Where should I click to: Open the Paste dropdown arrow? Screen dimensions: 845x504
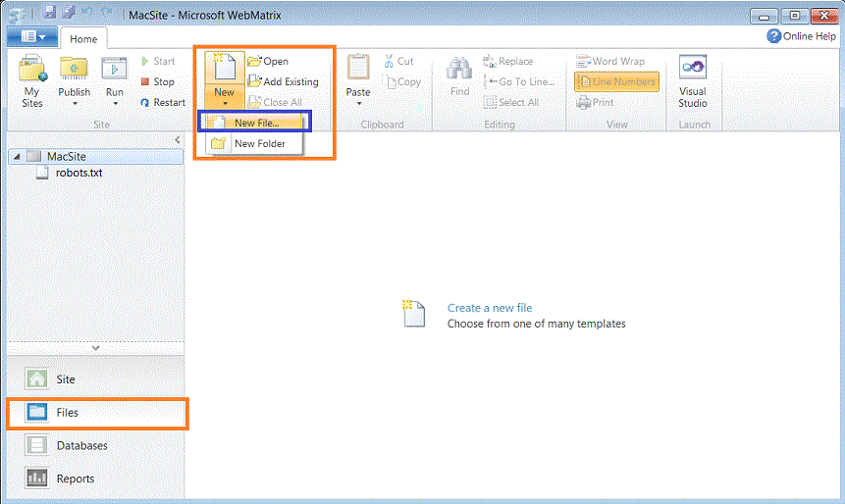tap(358, 104)
